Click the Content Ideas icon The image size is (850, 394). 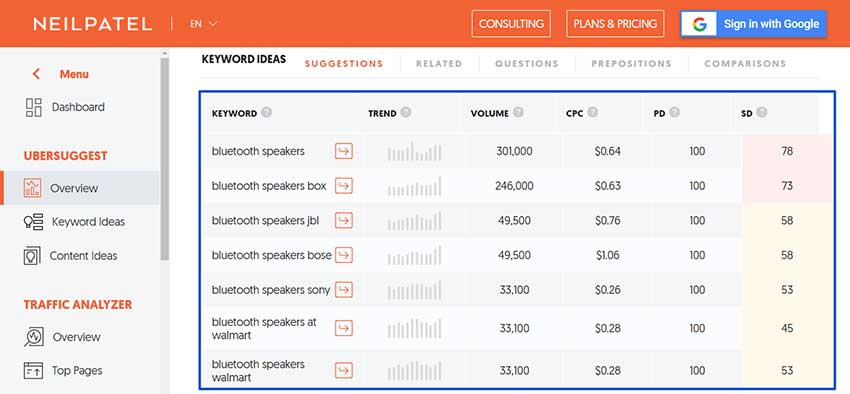pyautogui.click(x=33, y=255)
